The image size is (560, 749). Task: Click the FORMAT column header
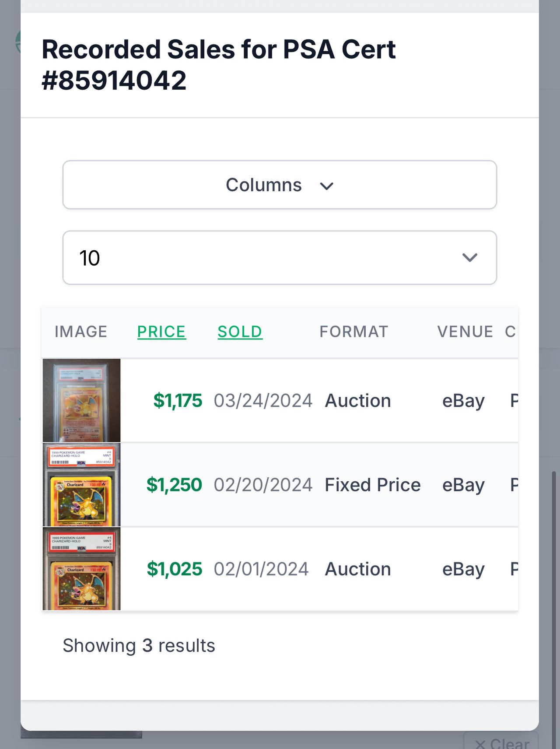pyautogui.click(x=353, y=332)
